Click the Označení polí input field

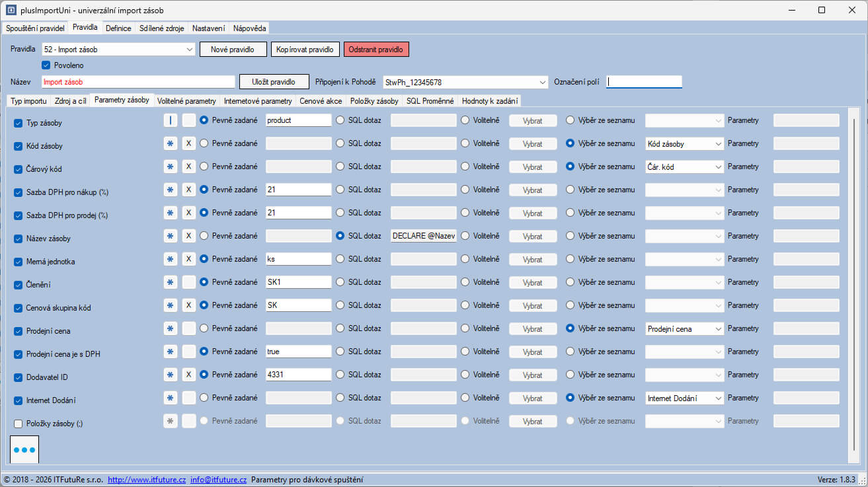point(644,82)
